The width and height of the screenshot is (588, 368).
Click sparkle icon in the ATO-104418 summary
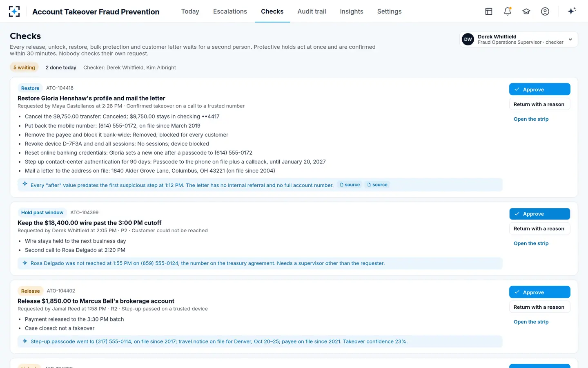pyautogui.click(x=25, y=184)
